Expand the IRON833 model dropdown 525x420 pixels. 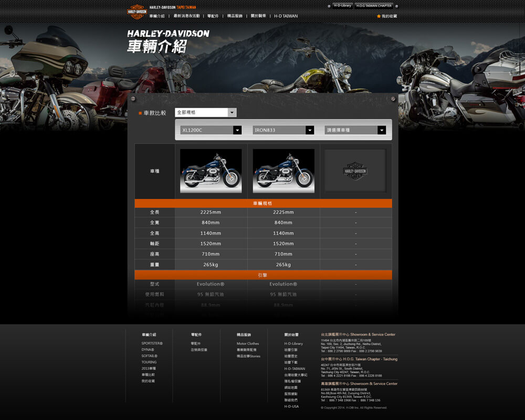tap(283, 130)
